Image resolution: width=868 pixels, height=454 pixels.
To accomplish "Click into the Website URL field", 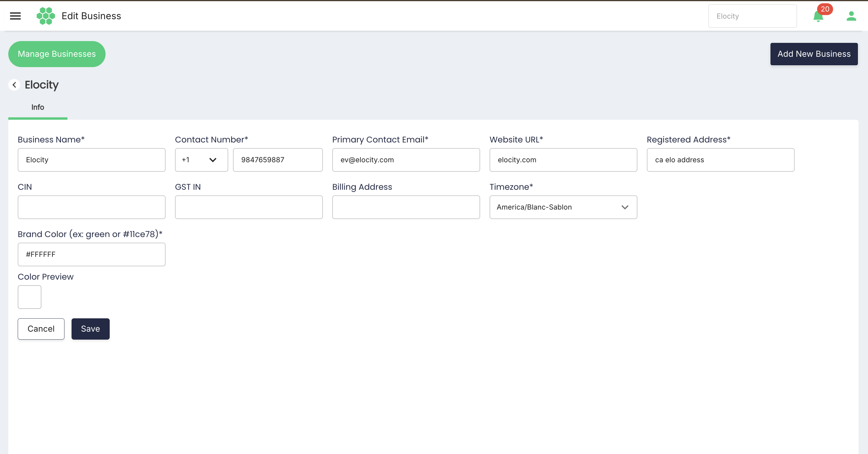I will [563, 160].
